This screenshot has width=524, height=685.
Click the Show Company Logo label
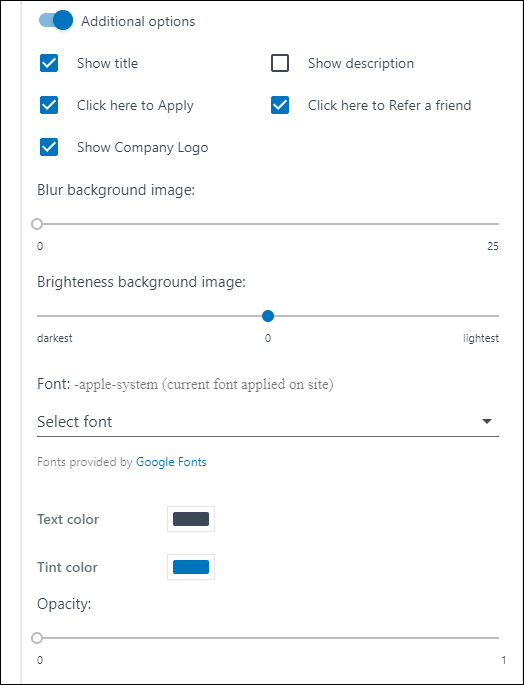(x=142, y=148)
